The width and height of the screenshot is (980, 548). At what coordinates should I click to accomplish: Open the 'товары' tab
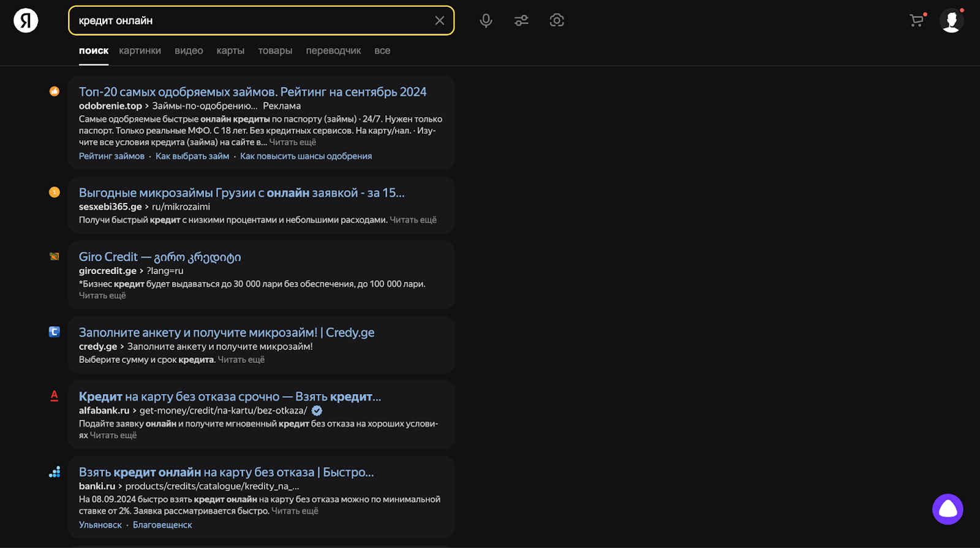275,51
